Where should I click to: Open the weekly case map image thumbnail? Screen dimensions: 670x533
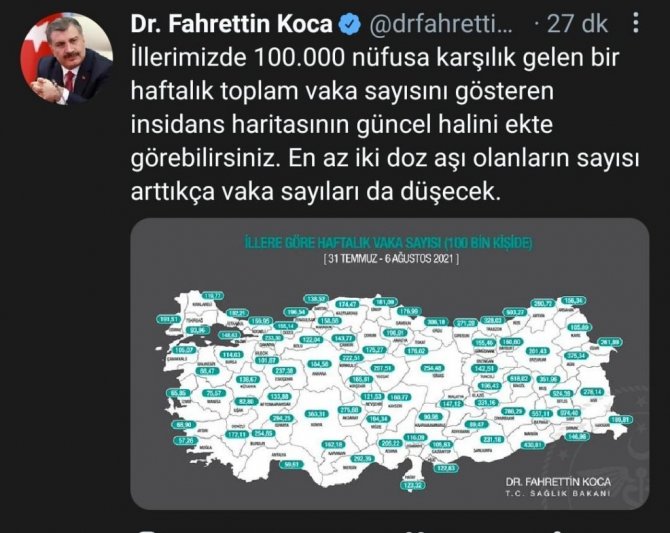click(390, 364)
